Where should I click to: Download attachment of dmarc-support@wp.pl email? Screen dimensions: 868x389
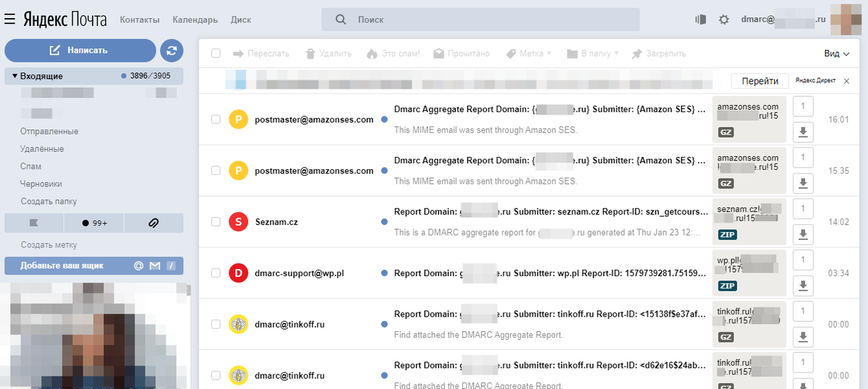(x=803, y=286)
